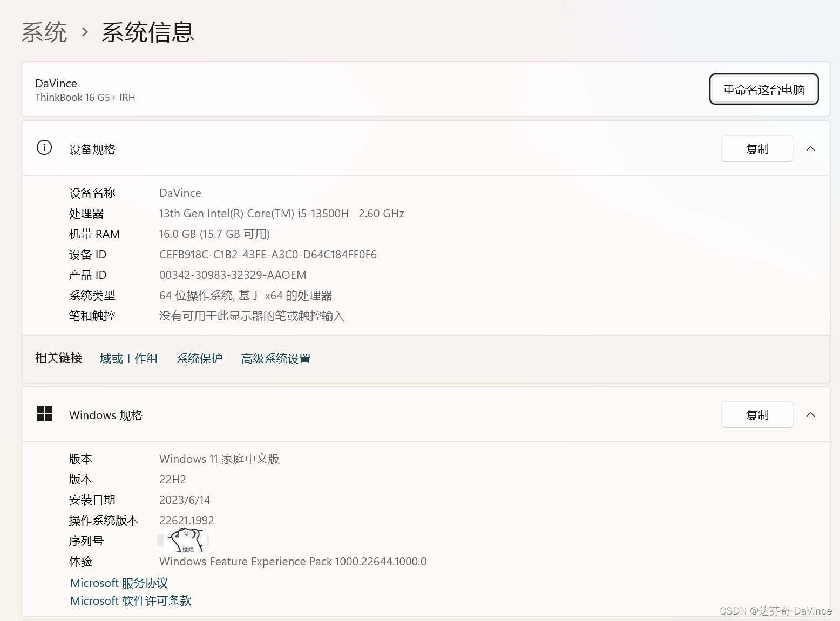
Task: Select the DaVince computer name in top card
Action: pyautogui.click(x=56, y=84)
